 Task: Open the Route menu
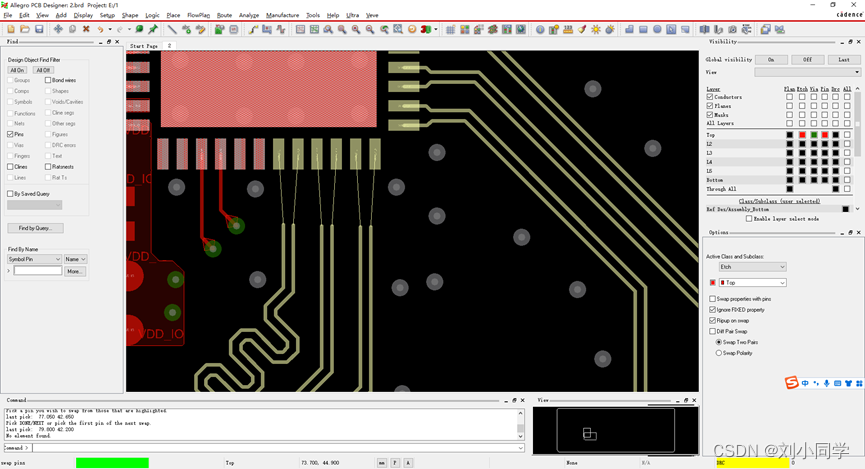click(x=224, y=15)
